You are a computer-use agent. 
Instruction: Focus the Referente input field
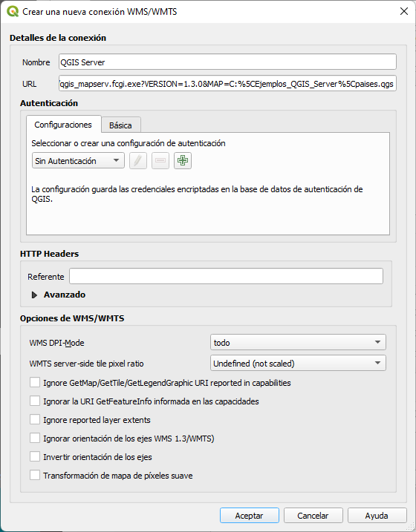tap(226, 276)
